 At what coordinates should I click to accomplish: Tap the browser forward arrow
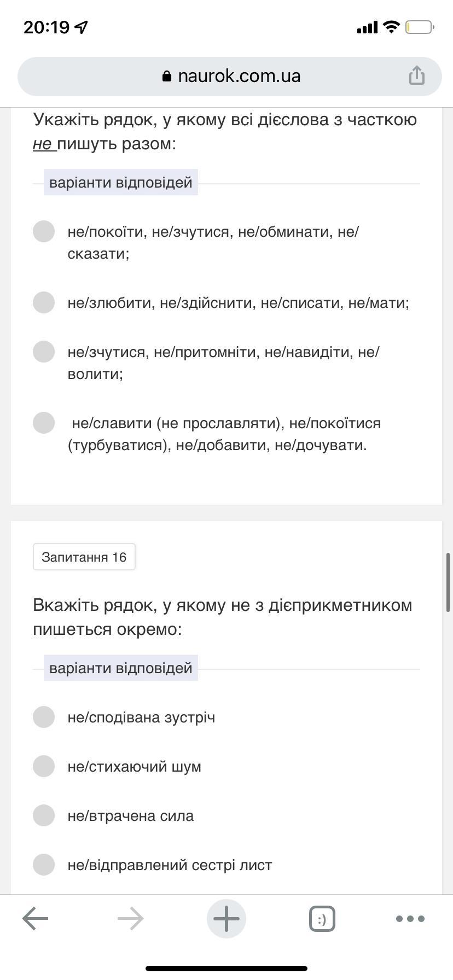[x=130, y=918]
